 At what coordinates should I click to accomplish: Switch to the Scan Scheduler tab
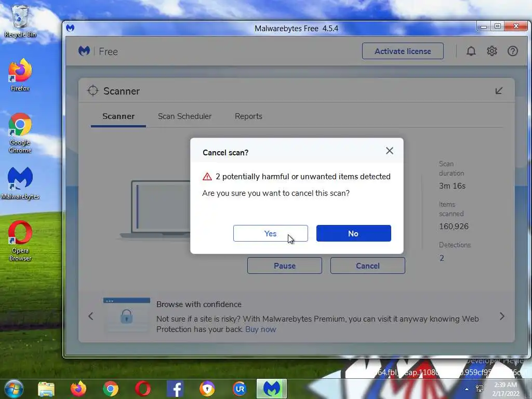pos(184,116)
